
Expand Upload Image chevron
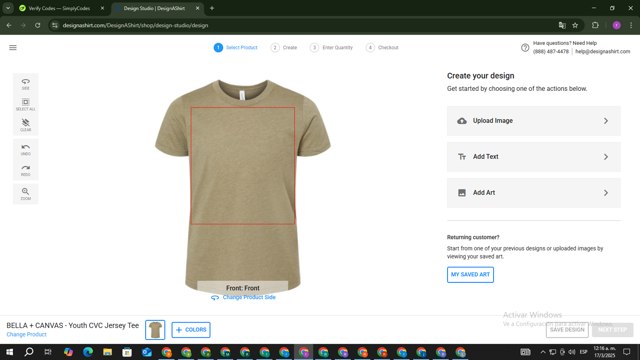tap(606, 121)
